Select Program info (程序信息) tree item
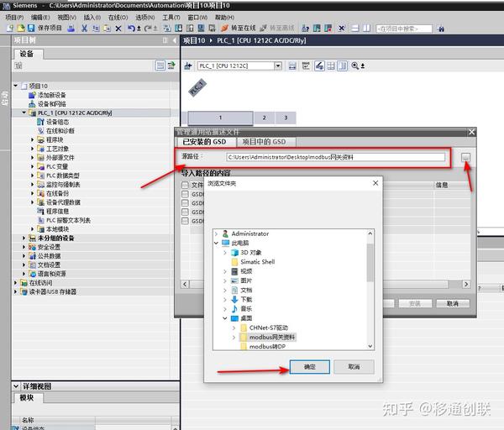Viewport: 504px width, 430px height. [57, 211]
